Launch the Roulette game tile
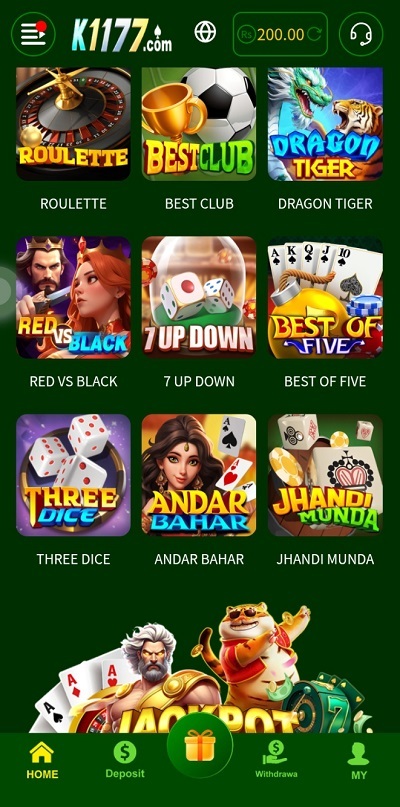Viewport: 400px width, 807px height. 73,124
